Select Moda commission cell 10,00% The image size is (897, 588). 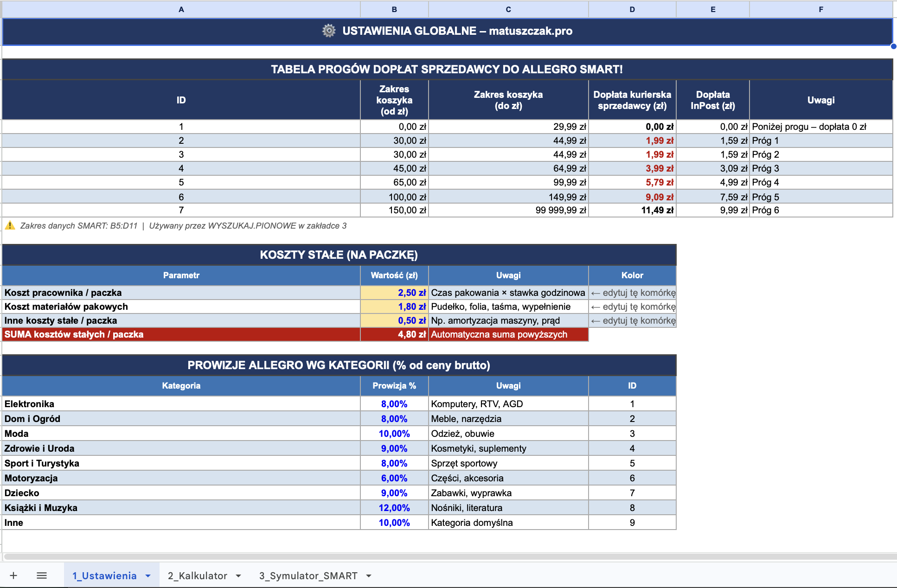(x=394, y=434)
